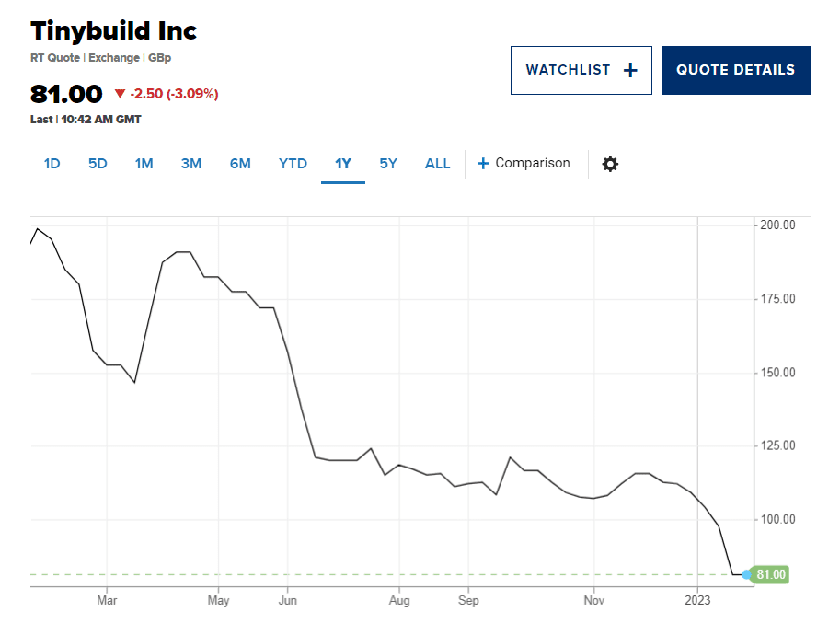Image resolution: width=840 pixels, height=635 pixels.
Task: Show ALL historical price data
Action: coord(437,164)
